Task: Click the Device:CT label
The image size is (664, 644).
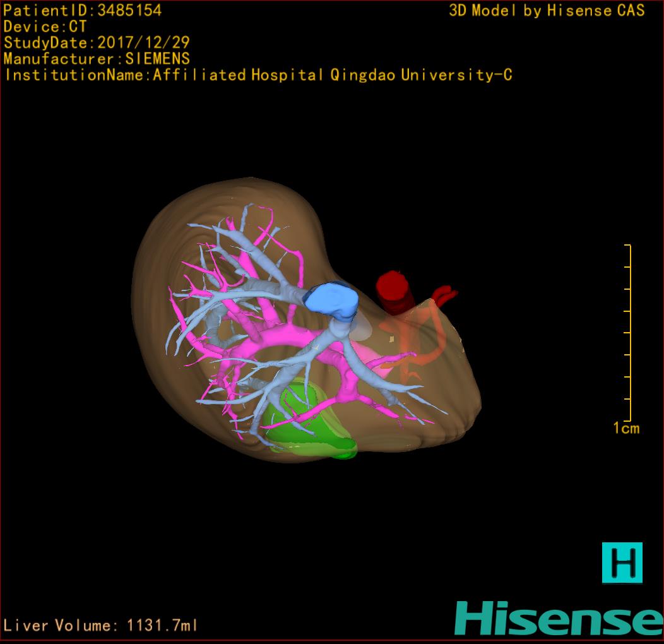Action: point(45,27)
